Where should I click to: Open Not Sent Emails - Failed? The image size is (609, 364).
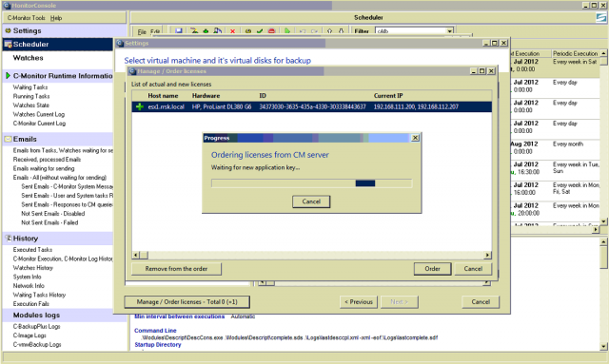coord(49,222)
